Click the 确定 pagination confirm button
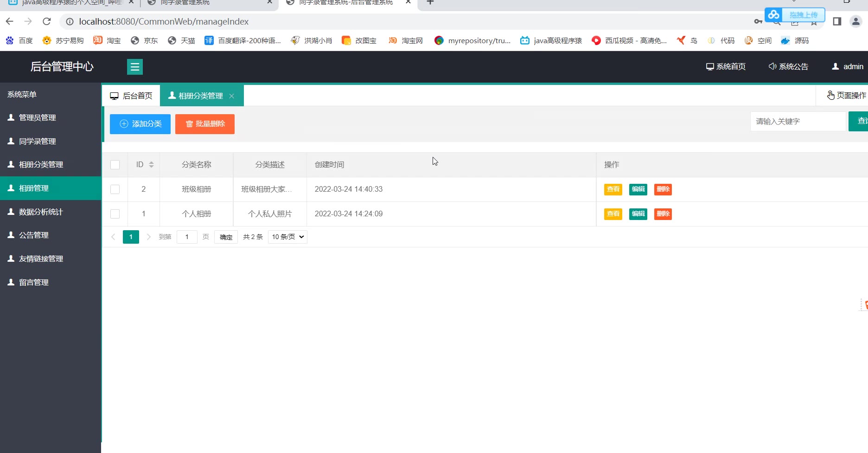868x453 pixels. click(226, 237)
